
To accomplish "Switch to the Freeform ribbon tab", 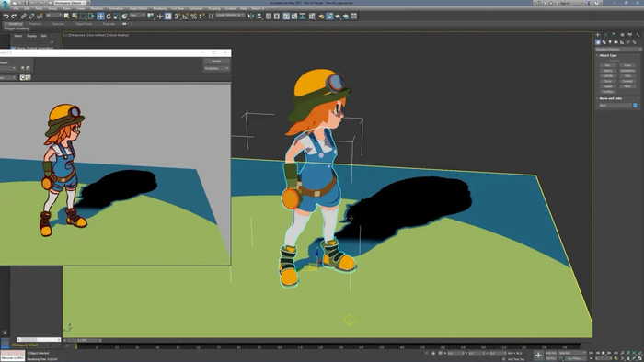I will point(35,24).
